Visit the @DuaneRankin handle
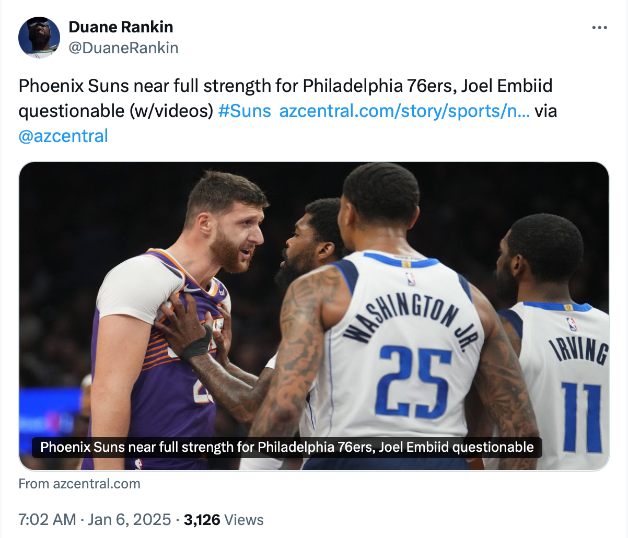This screenshot has height=538, width=628. click(123, 47)
